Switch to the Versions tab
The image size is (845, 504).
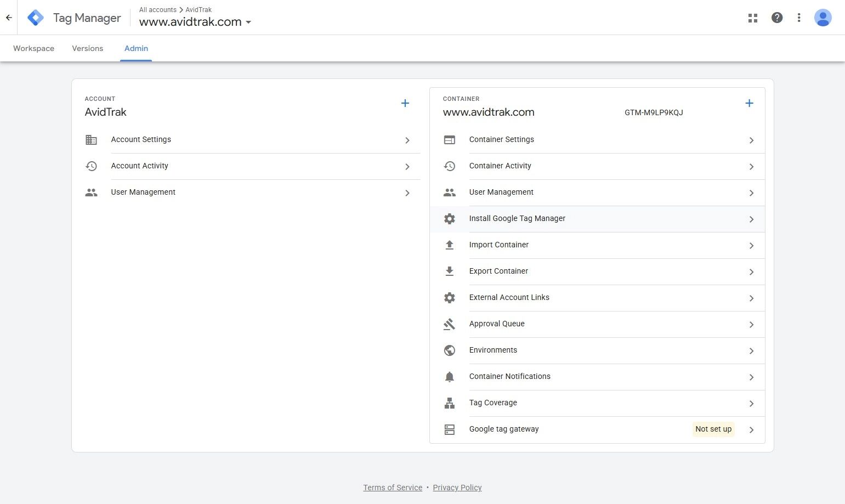pos(88,48)
